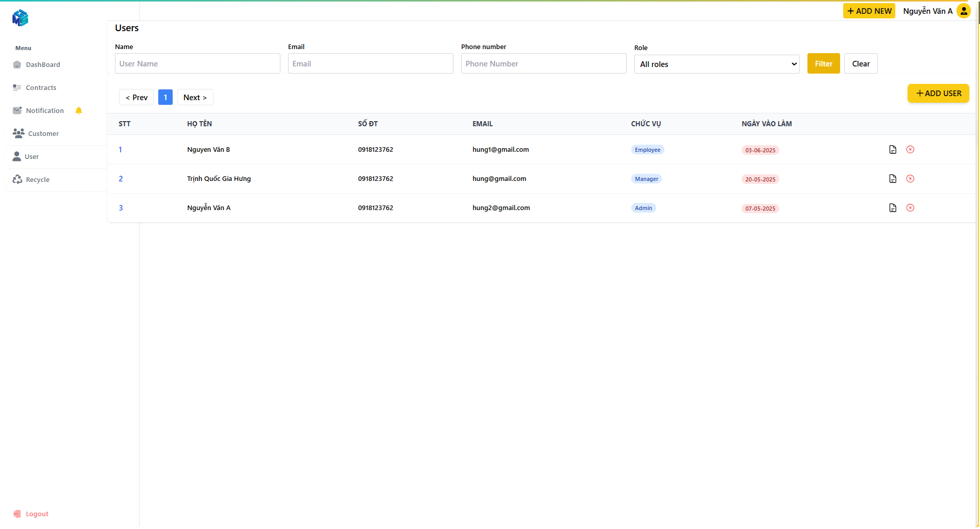Expand the All roles dropdown
The image size is (980, 529).
716,64
